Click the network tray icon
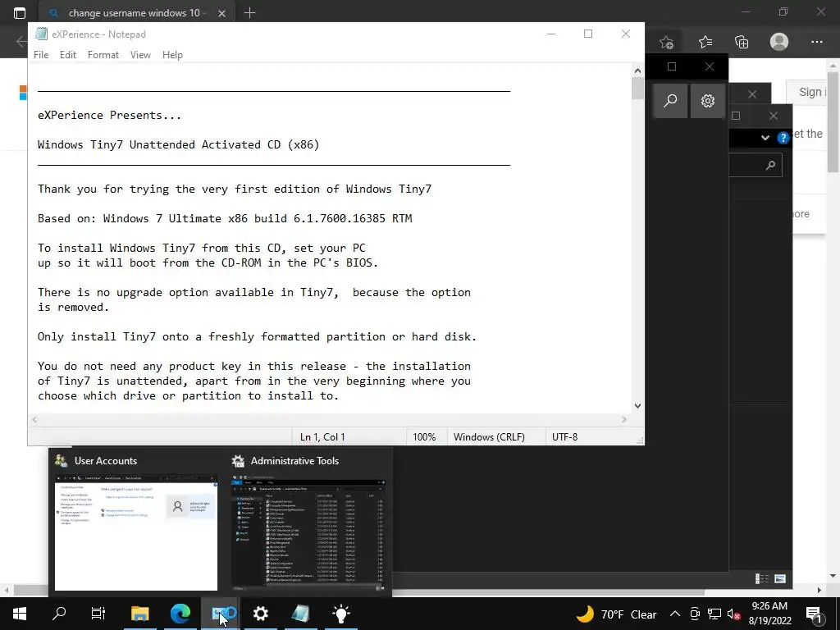 (714, 614)
